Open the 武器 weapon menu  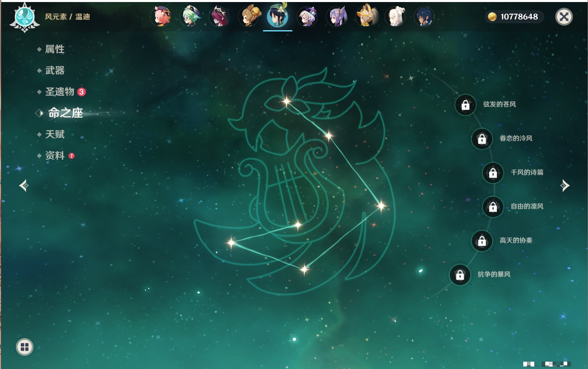point(55,71)
